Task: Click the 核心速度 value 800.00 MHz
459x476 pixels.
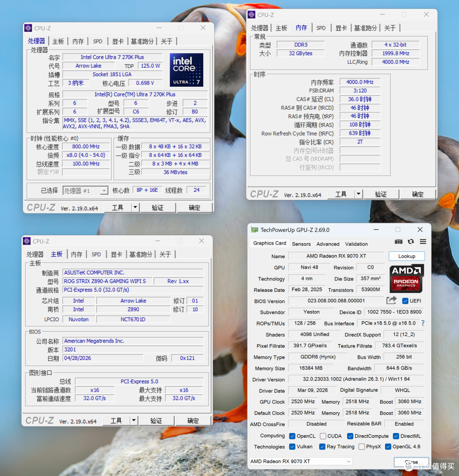Action: point(86,146)
